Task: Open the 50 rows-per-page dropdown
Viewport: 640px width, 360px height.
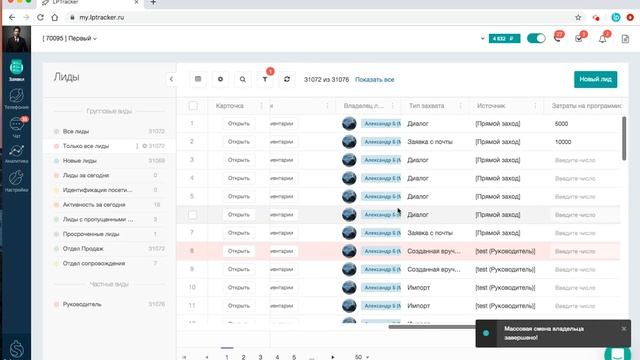Action: click(x=362, y=357)
